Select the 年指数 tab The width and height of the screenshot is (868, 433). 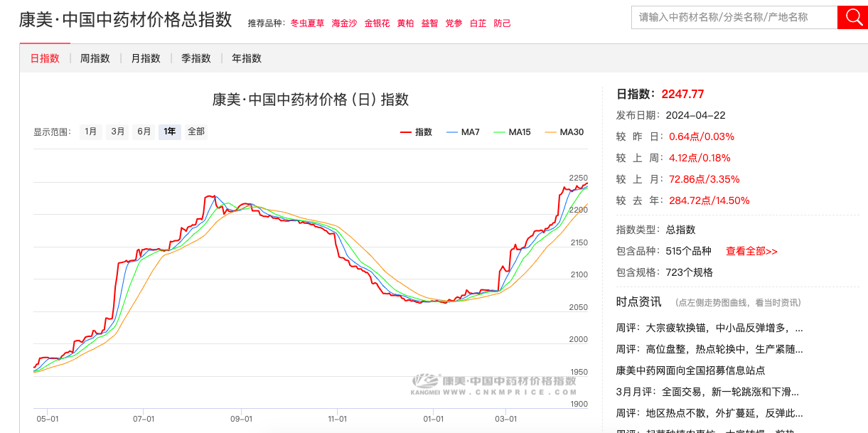pos(247,58)
